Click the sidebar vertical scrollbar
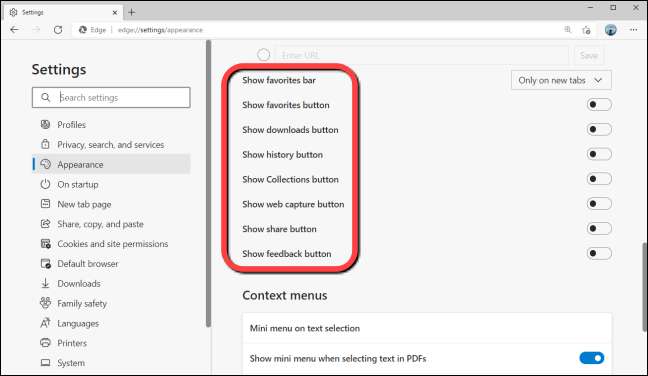This screenshot has height=376, width=648. [x=209, y=183]
